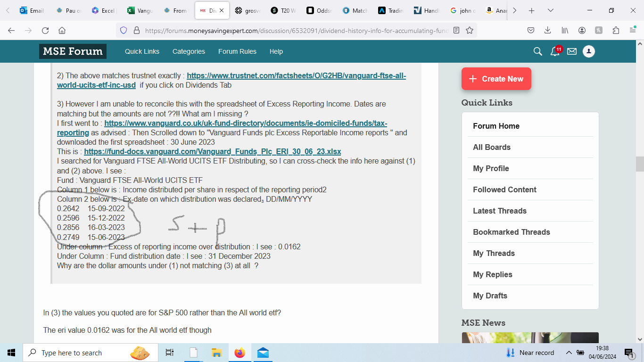
Task: Open File Explorer from taskbar
Action: pyautogui.click(x=216, y=353)
